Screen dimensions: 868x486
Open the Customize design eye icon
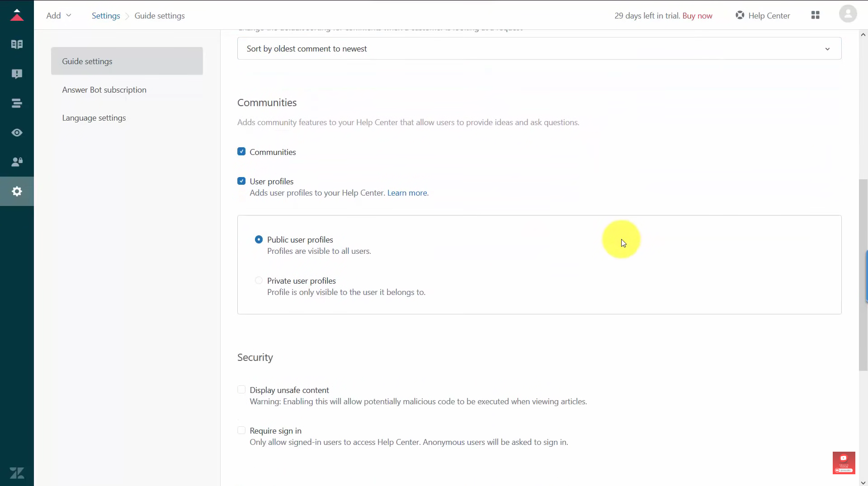(17, 132)
